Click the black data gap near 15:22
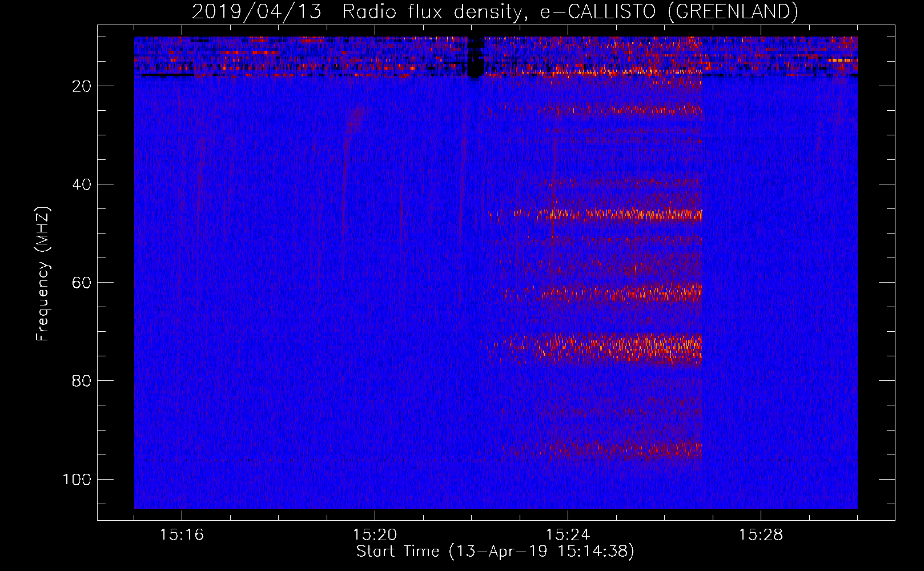 pos(475,57)
